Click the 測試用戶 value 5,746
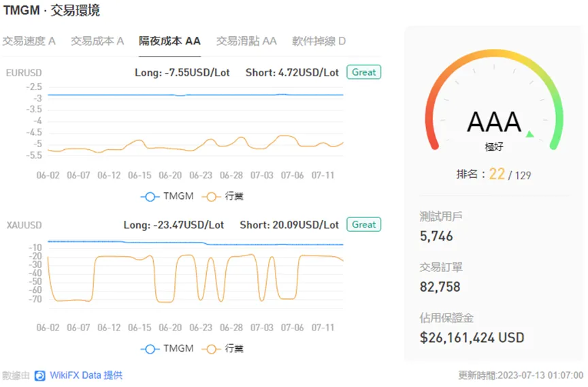Viewport: 588px width, 387px height. 436,236
